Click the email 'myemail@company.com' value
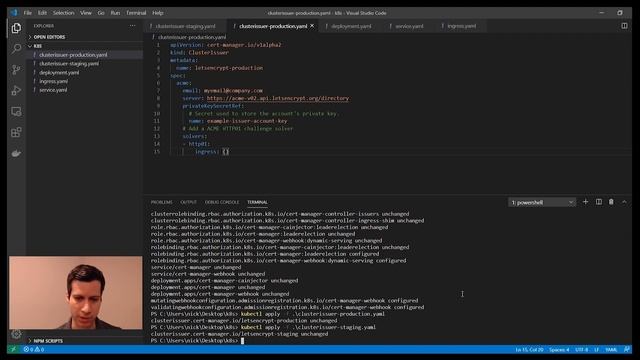Image resolution: width=640 pixels, height=360 pixels. coord(233,91)
